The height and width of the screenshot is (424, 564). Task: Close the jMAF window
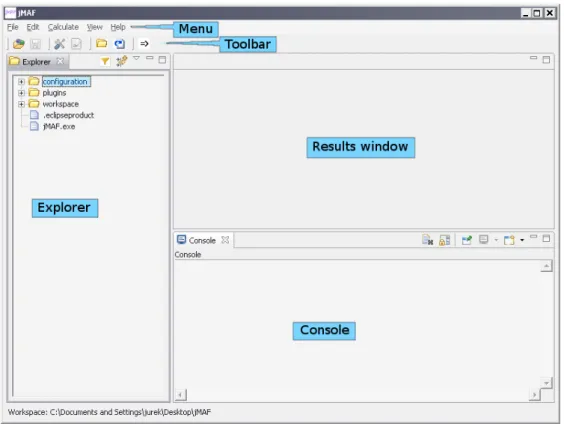(550, 13)
